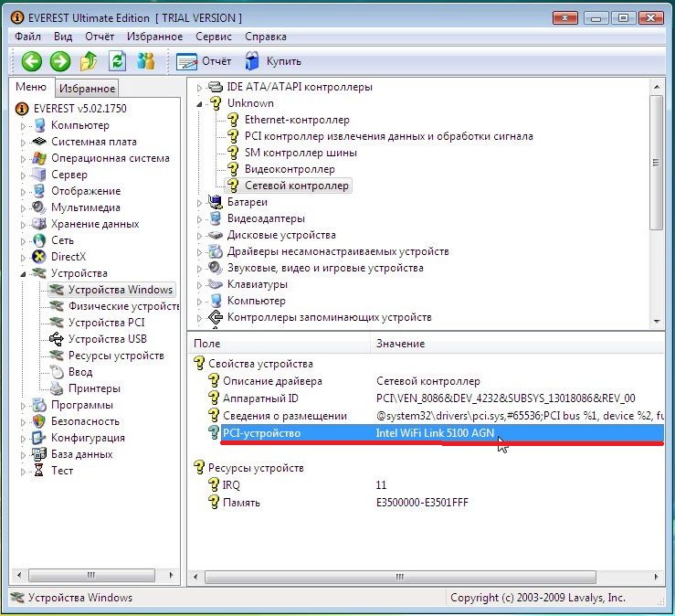The image size is (675, 616).
Task: Expand the Программы node
Action: point(23,406)
